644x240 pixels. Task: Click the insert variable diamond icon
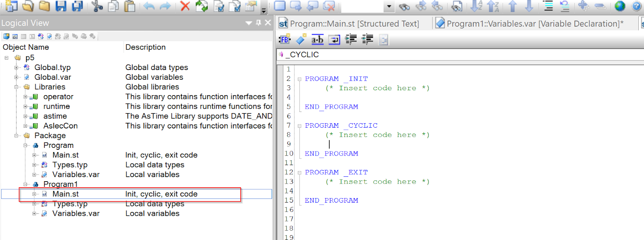[301, 39]
